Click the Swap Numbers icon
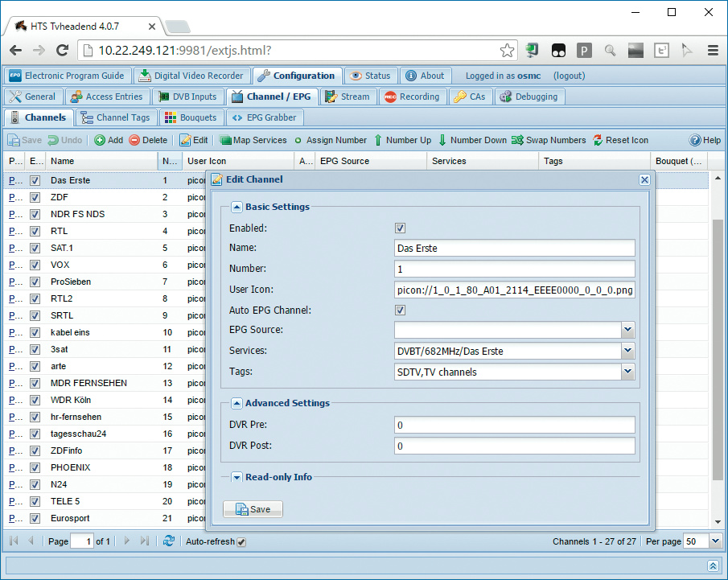The height and width of the screenshot is (580, 728). point(517,140)
